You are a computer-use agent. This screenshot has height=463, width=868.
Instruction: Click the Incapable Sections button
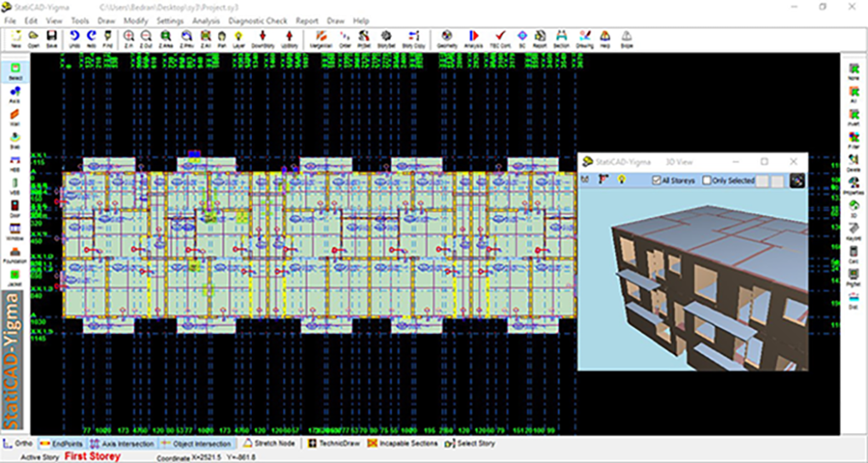point(401,443)
